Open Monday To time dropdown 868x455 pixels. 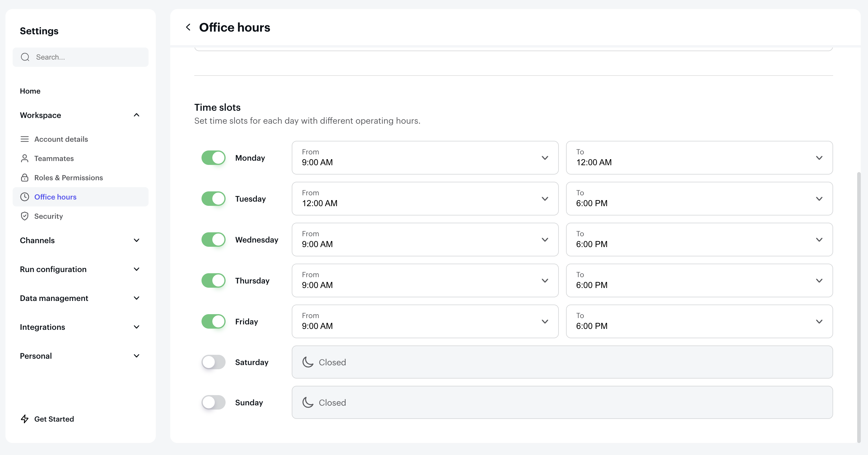pyautogui.click(x=699, y=158)
